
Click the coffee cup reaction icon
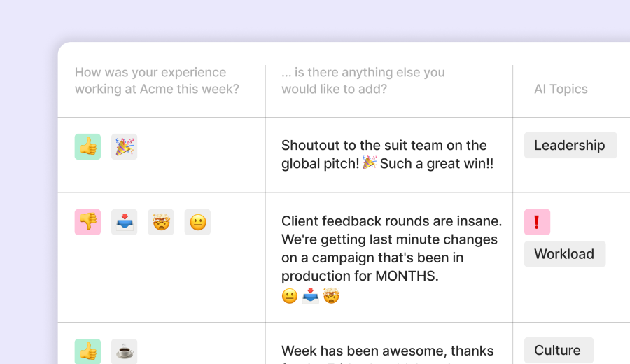pyautogui.click(x=124, y=351)
